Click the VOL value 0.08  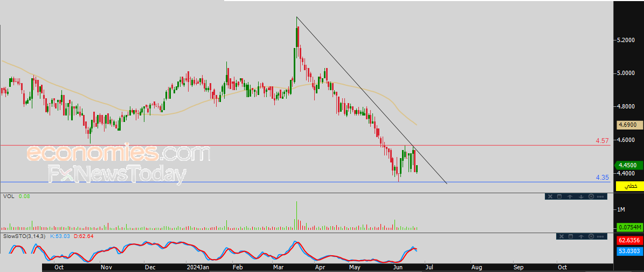pos(25,196)
